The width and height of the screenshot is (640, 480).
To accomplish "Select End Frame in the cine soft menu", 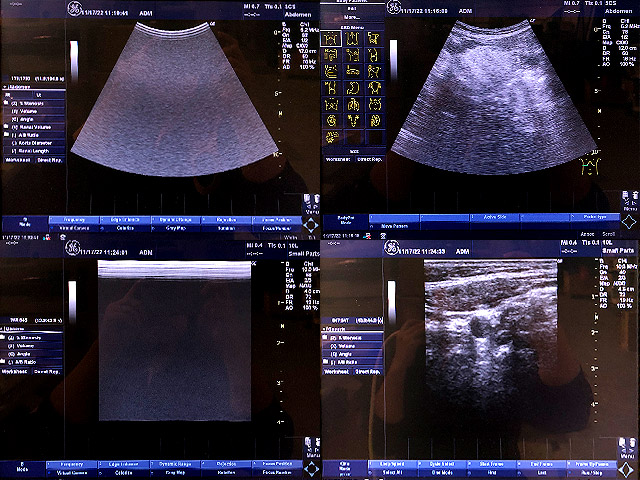I will 542,464.
